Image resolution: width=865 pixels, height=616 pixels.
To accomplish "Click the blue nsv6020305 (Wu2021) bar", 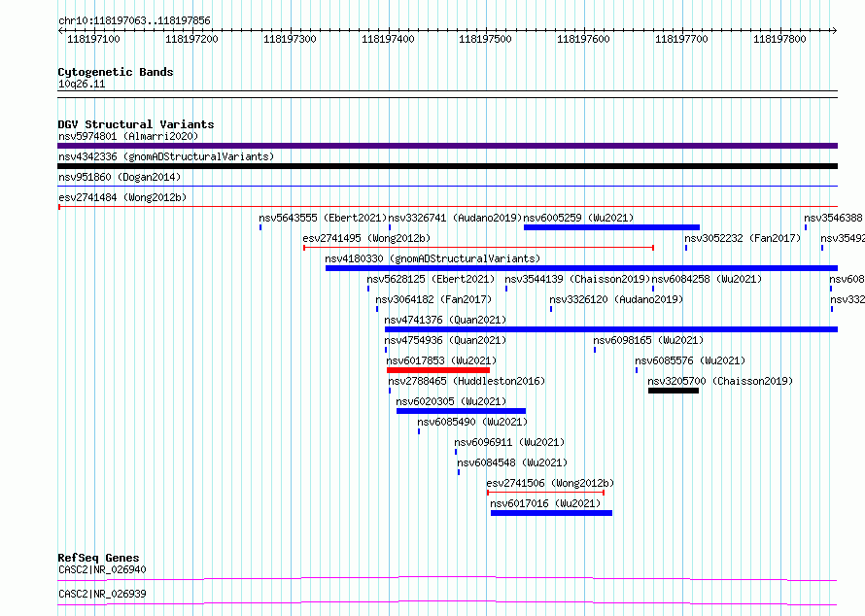I will (x=462, y=411).
